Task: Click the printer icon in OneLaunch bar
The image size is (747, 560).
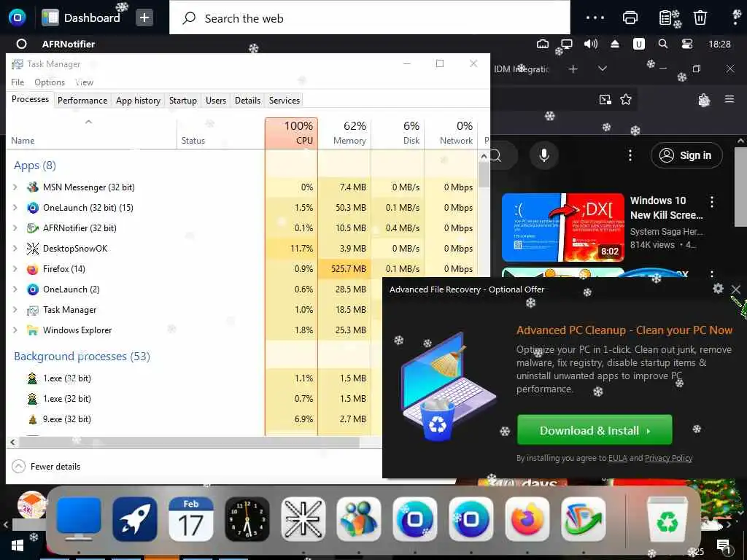Action: pyautogui.click(x=630, y=17)
